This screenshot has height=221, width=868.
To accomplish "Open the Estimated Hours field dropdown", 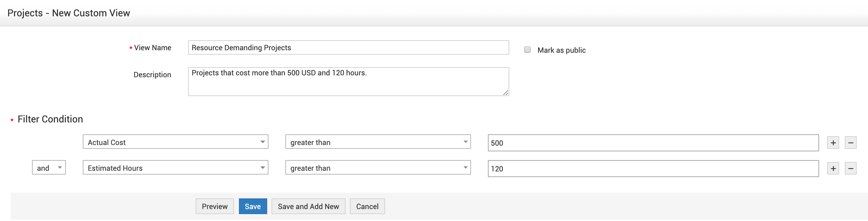I will [x=175, y=168].
